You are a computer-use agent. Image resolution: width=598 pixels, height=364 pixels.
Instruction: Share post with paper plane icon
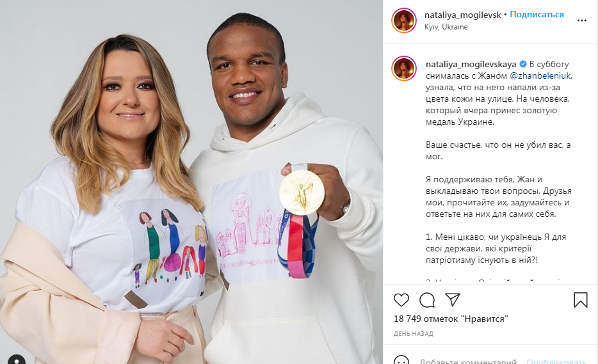click(453, 299)
